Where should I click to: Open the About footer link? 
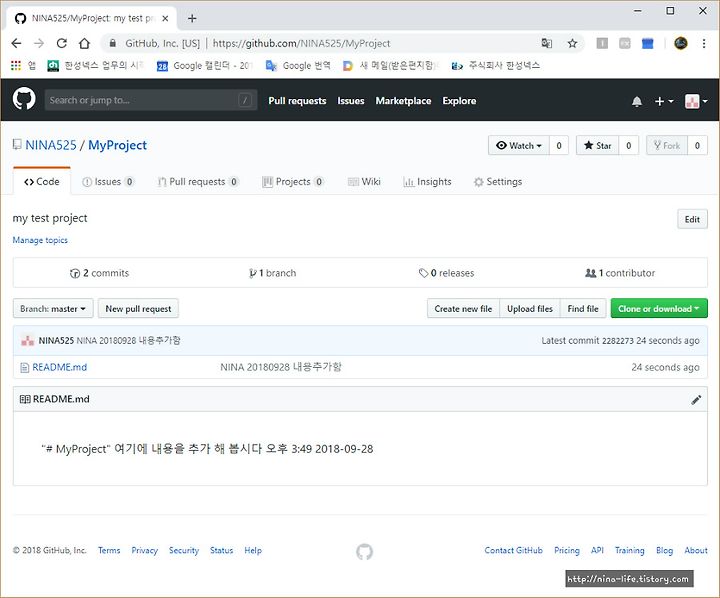(x=696, y=550)
